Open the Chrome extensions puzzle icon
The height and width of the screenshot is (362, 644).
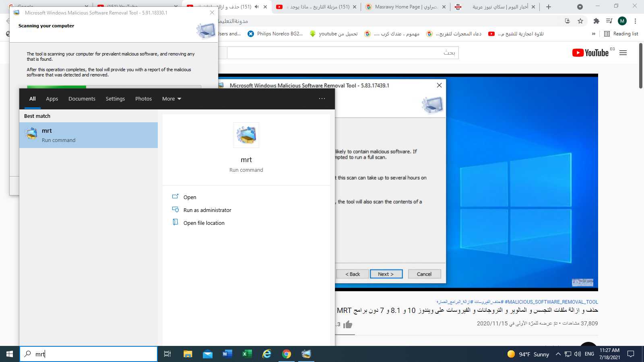(596, 21)
